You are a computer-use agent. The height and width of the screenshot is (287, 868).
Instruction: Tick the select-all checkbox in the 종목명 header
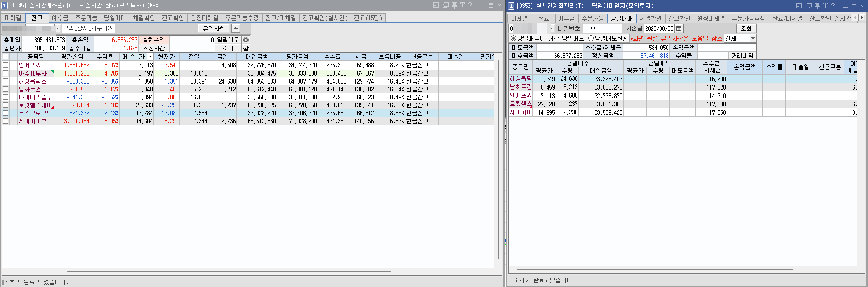point(6,57)
